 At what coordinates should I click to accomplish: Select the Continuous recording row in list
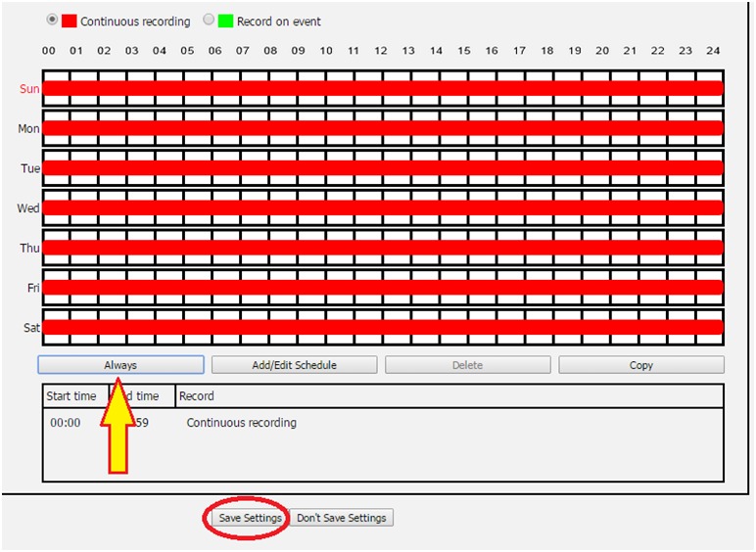[241, 423]
